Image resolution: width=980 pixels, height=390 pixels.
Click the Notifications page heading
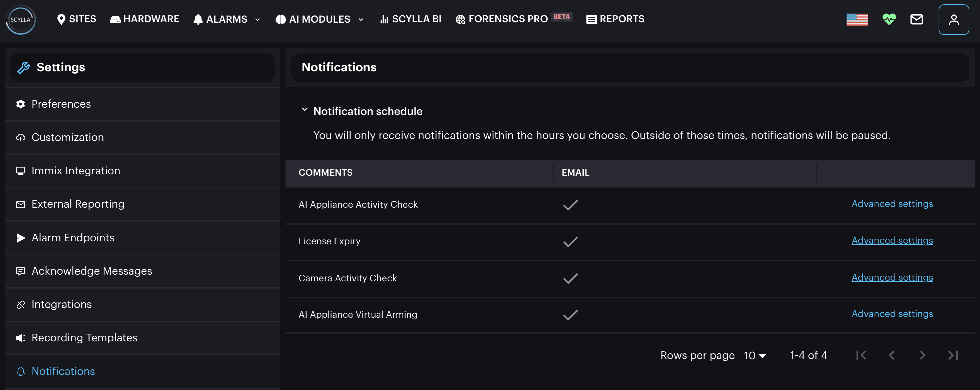pyautogui.click(x=339, y=68)
